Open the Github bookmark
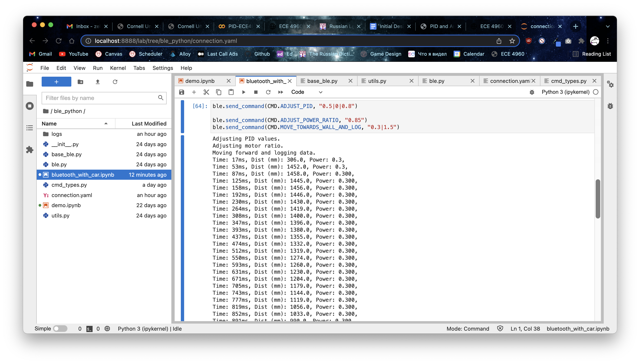 click(x=258, y=54)
